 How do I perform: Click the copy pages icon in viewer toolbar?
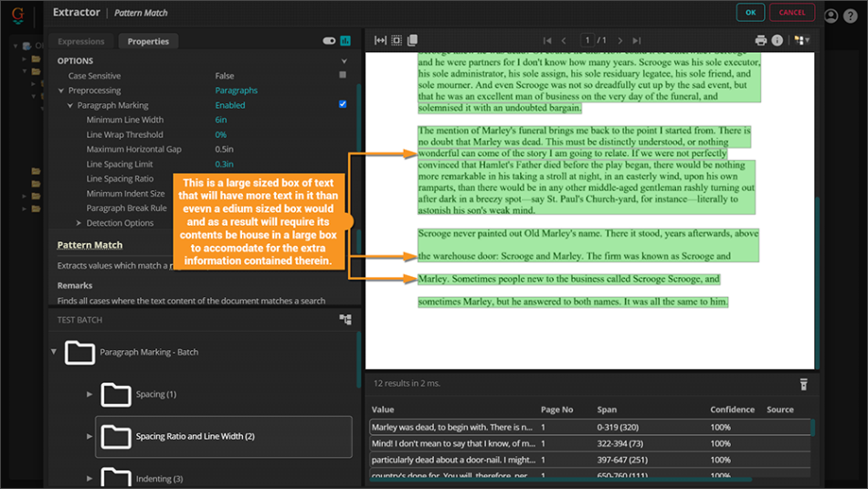(412, 40)
